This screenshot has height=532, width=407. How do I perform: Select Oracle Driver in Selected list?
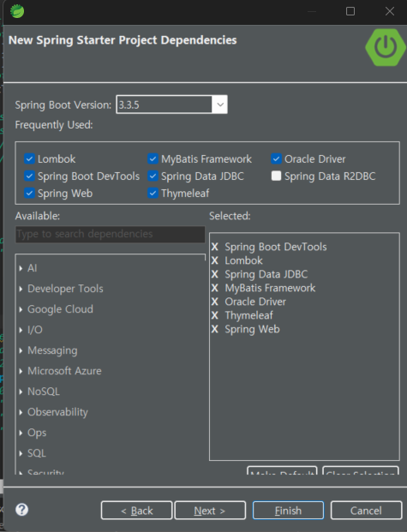255,302
